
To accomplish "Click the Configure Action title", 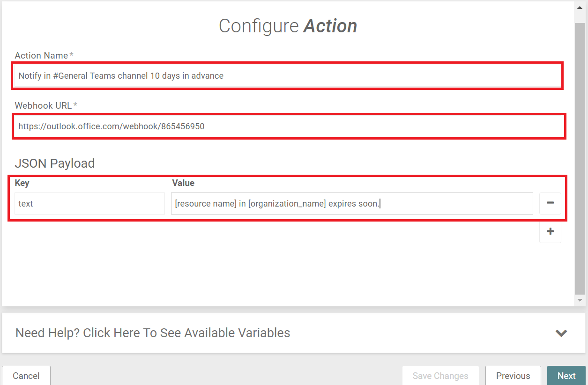I will coord(288,26).
